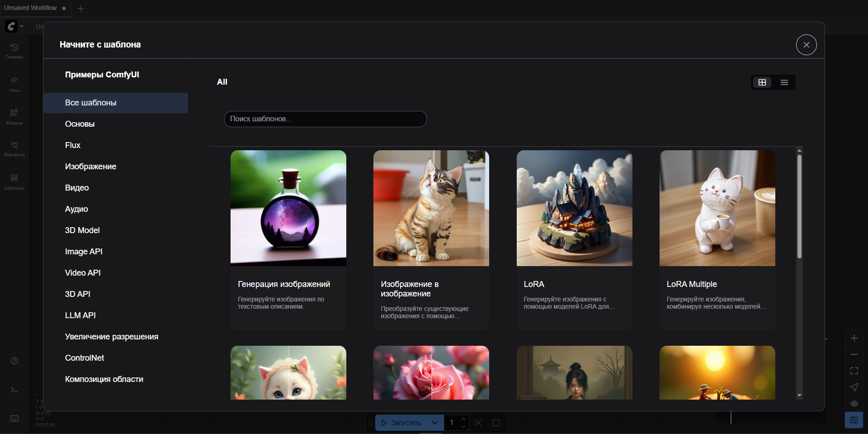This screenshot has height=434, width=868.
Task: Open the Models (Модели) sidebar panel
Action: [14, 117]
